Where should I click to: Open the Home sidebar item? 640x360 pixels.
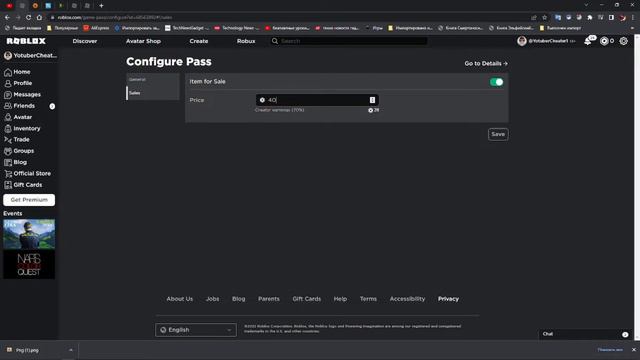pos(17,72)
